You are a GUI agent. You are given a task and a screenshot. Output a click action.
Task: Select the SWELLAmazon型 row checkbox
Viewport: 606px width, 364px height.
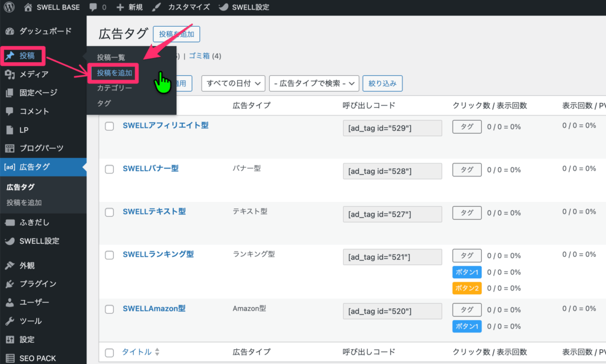[109, 309]
